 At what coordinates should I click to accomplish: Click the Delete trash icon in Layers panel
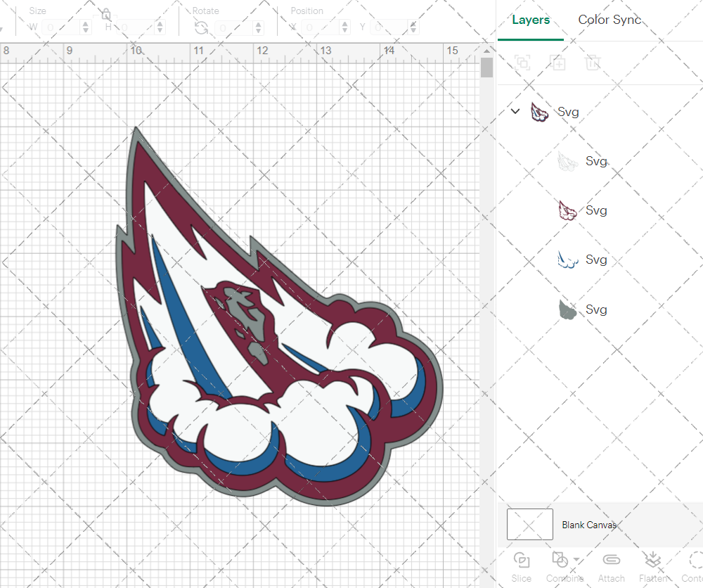pyautogui.click(x=593, y=63)
